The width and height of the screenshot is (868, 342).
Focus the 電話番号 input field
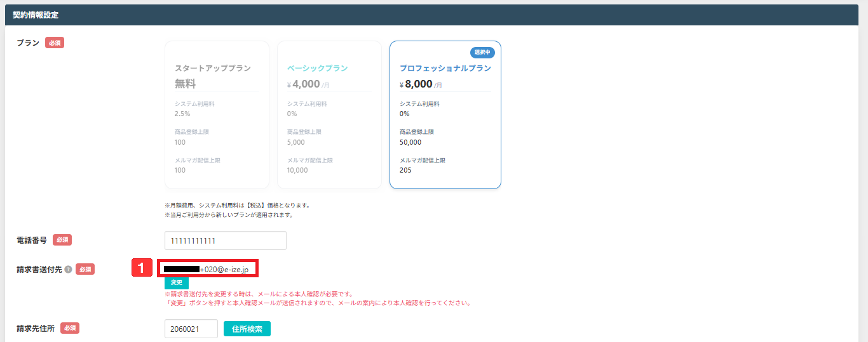point(225,240)
